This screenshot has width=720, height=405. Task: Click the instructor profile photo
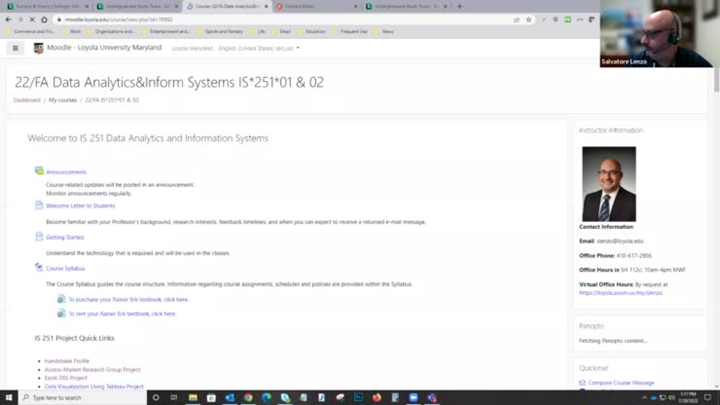click(x=608, y=184)
